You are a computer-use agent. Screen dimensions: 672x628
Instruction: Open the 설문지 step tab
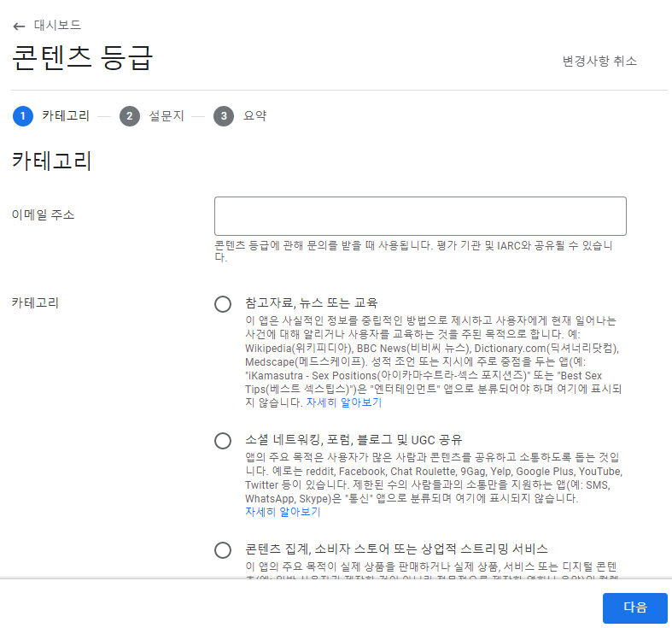(x=167, y=116)
